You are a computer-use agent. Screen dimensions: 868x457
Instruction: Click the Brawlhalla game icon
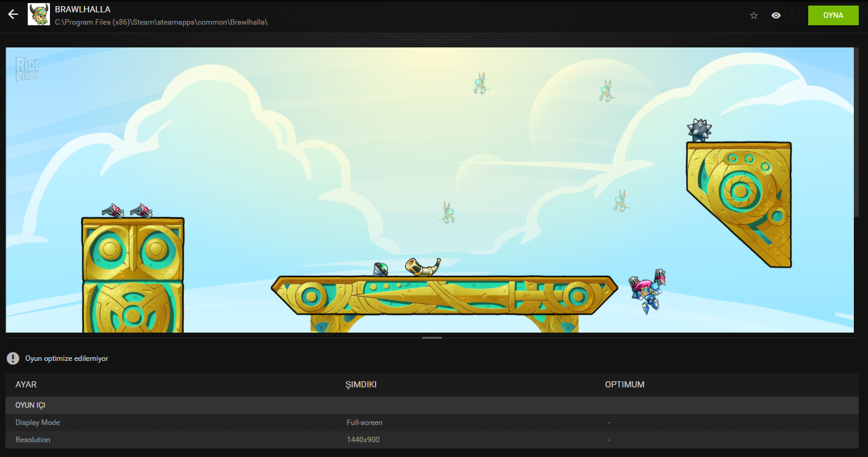coord(39,15)
